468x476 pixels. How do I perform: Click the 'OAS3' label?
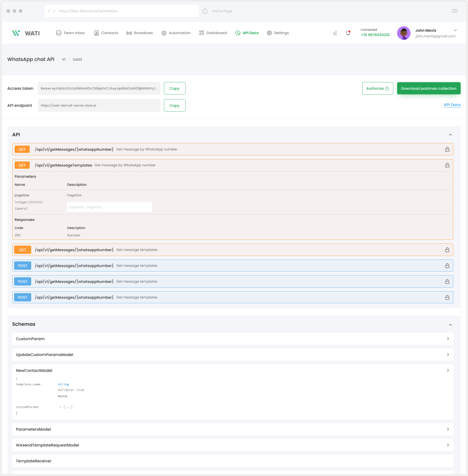(78, 59)
